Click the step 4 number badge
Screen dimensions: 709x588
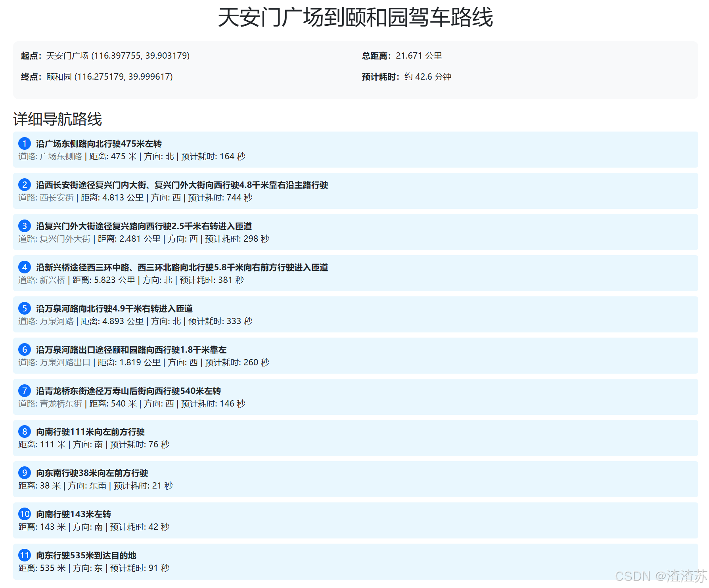pyautogui.click(x=25, y=267)
